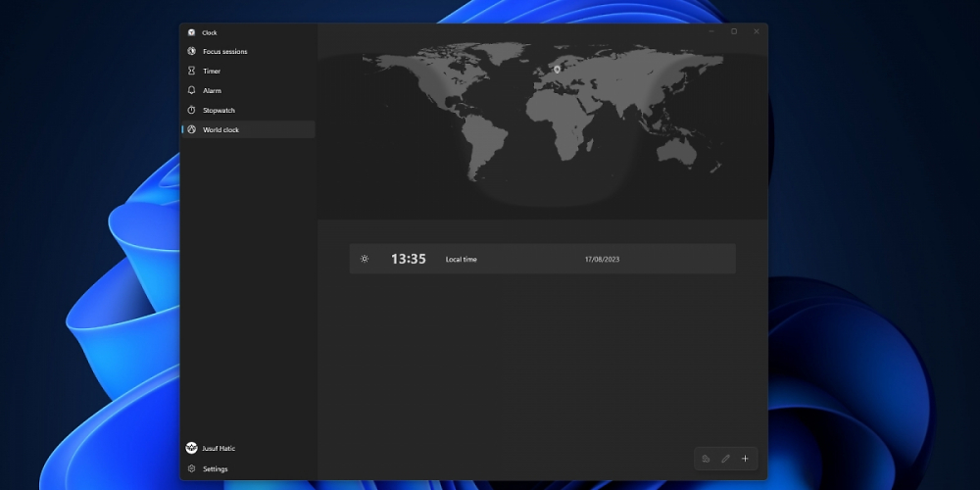Image resolution: width=980 pixels, height=490 pixels.
Task: Click the date 17/08/2023
Action: click(602, 260)
